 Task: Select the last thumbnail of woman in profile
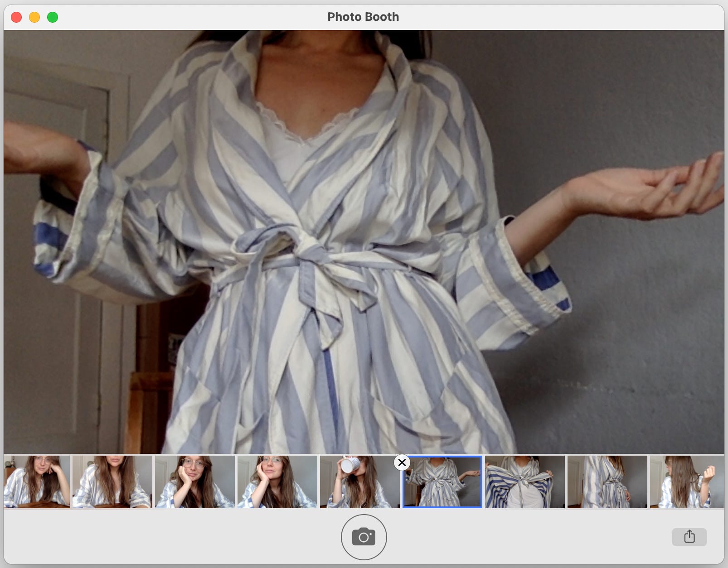point(687,481)
